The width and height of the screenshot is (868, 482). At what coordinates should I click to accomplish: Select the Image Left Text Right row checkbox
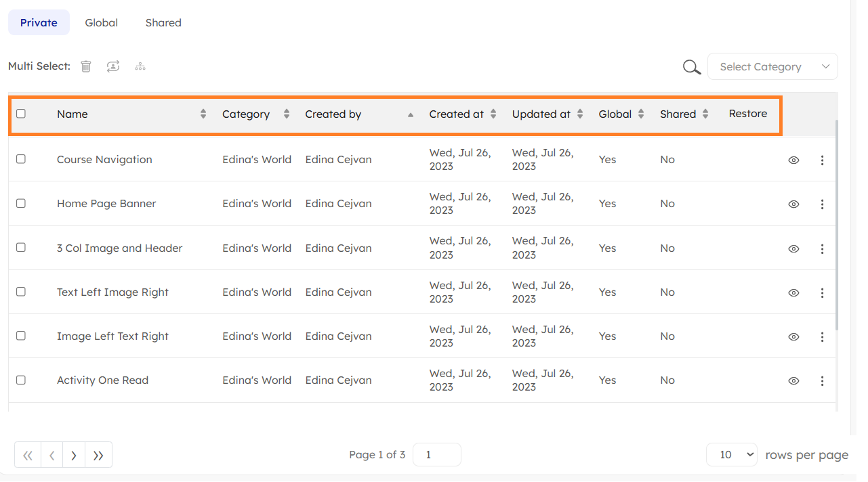(x=21, y=336)
